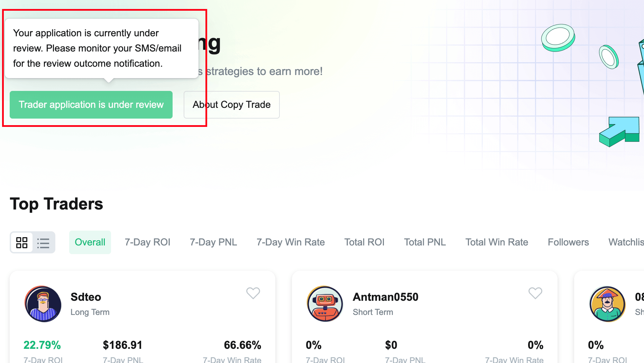Switch to list view layout icon

[x=43, y=243]
